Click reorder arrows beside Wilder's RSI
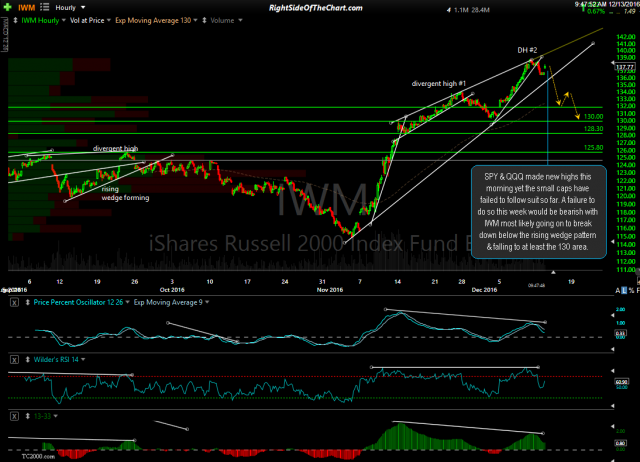Viewport: 640px width, 462px height. point(28,360)
